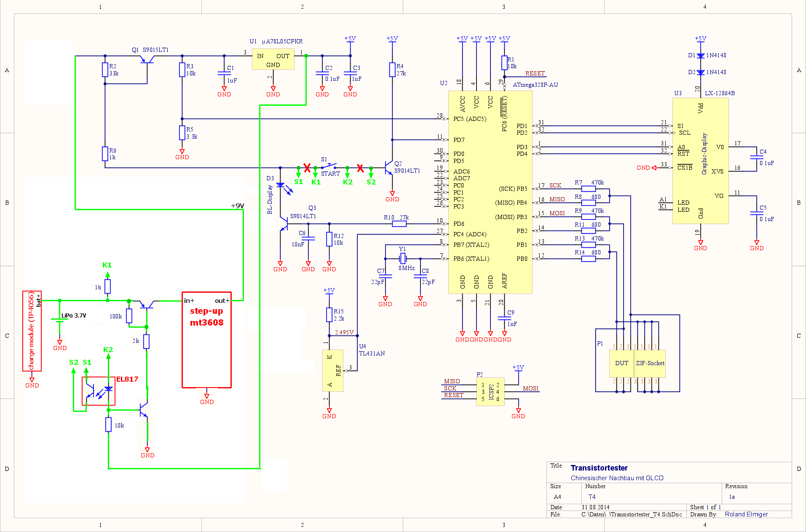806x532 pixels.
Task: Select capacitor C9 1nF on AREF
Action: pyautogui.click(x=504, y=318)
